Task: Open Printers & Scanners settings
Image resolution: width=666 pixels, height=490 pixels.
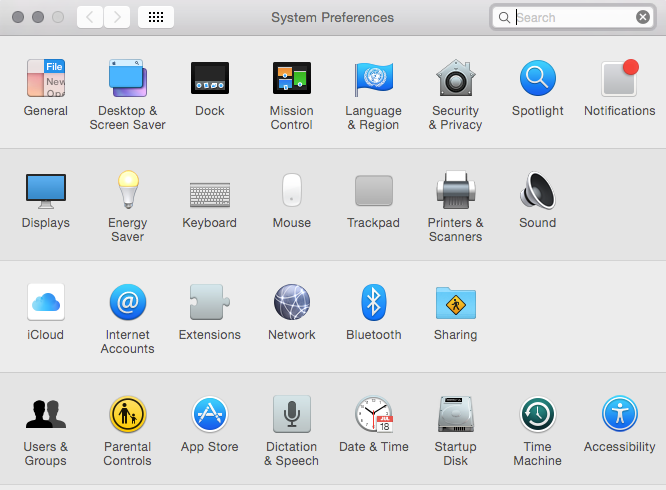Action: coord(455,190)
